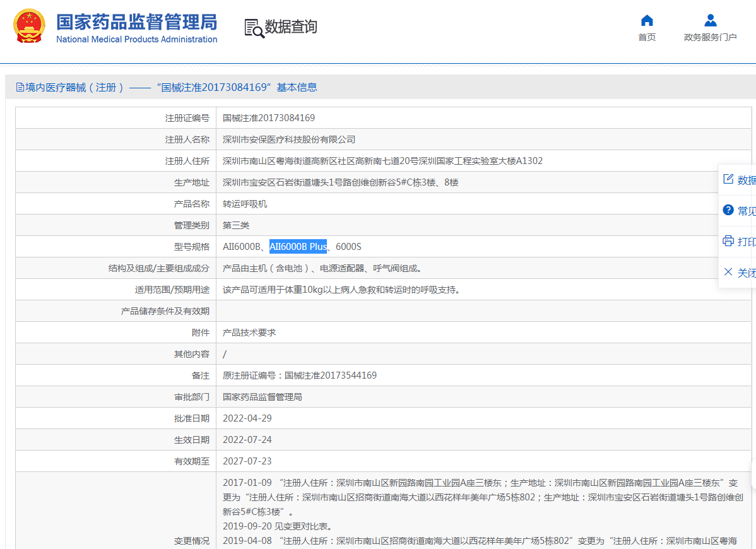Click the 6000S model text
This screenshot has height=549, width=756.
(x=348, y=247)
